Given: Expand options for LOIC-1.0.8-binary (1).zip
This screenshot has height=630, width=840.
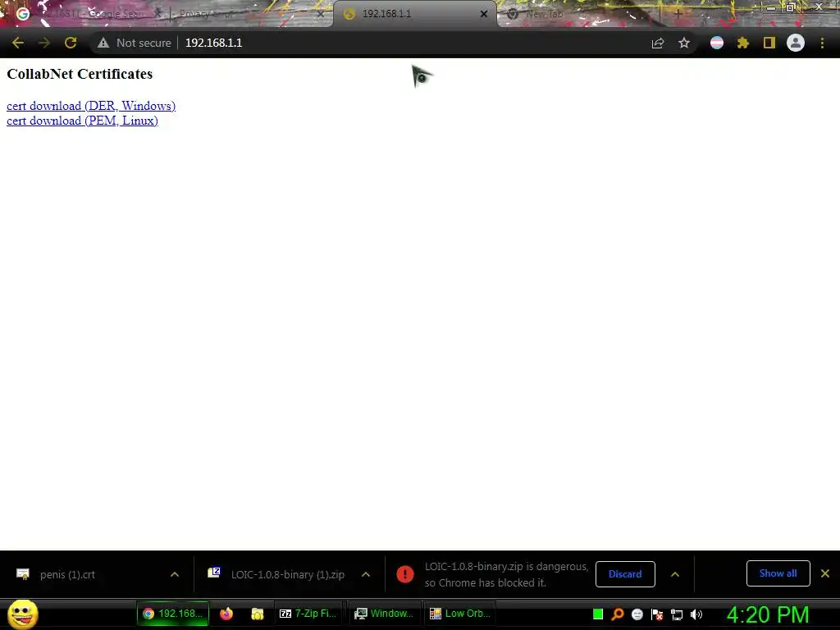Looking at the screenshot, I should coord(366,574).
